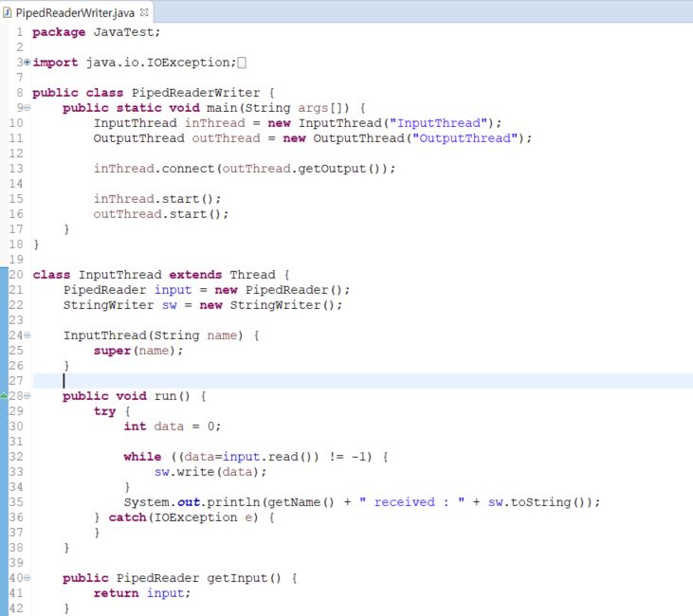Collapse the main method at line 9
The image size is (693, 616).
27,108
